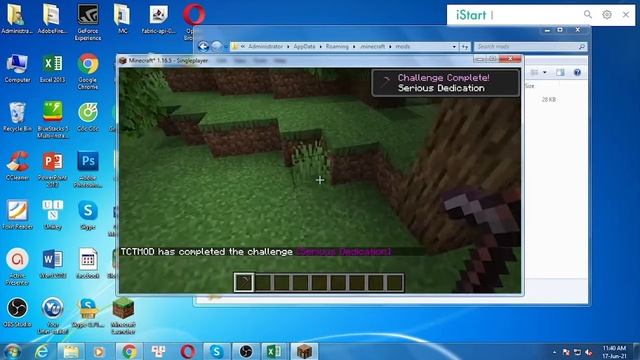
Task: Launch Word from the desktop shortcut
Action: tap(52, 264)
